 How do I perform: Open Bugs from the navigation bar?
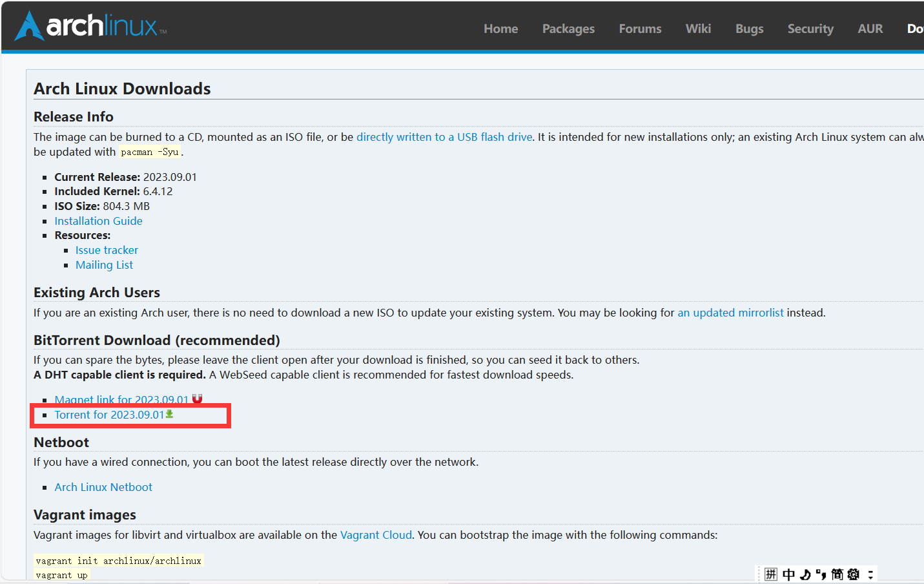coord(749,28)
